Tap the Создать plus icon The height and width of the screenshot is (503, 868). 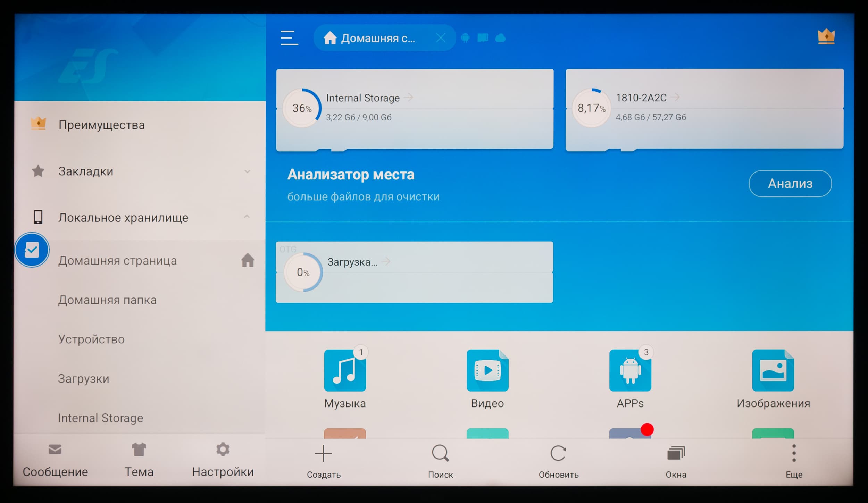pyautogui.click(x=323, y=453)
